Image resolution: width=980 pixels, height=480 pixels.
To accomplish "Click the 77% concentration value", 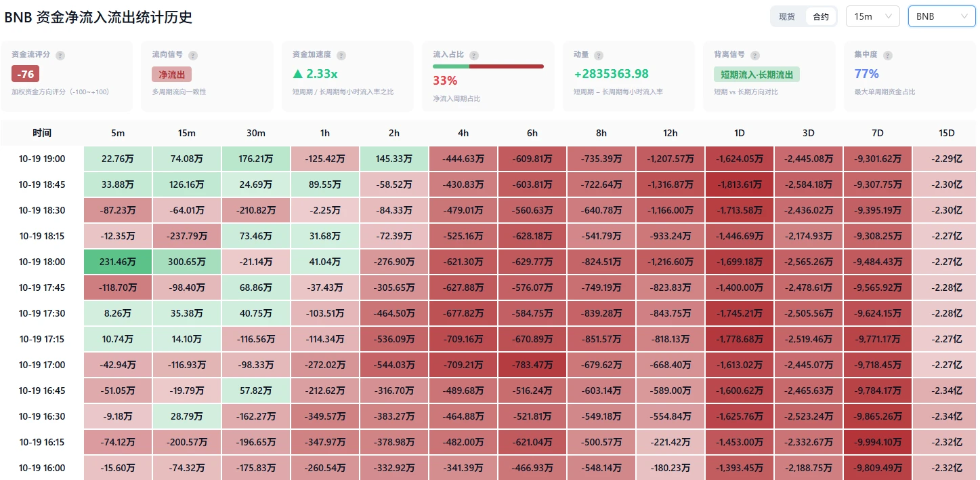I will tap(866, 74).
